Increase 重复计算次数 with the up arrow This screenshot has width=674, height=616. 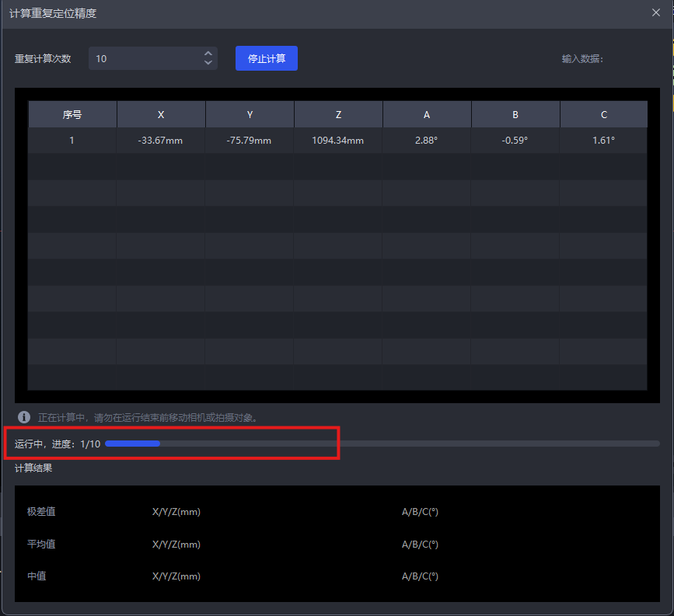point(208,54)
